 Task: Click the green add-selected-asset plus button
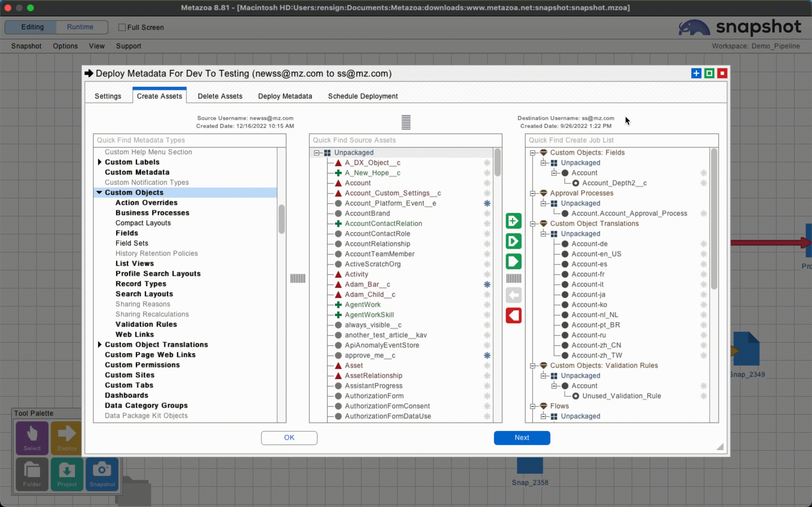point(513,221)
